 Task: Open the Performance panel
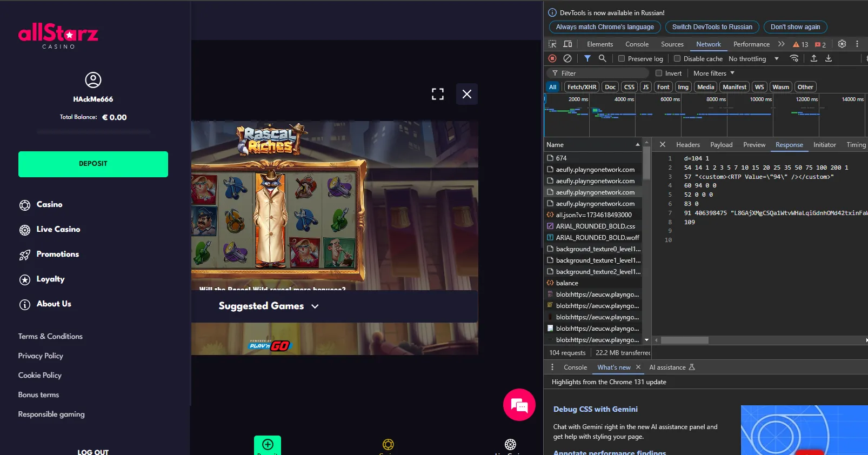pos(751,44)
